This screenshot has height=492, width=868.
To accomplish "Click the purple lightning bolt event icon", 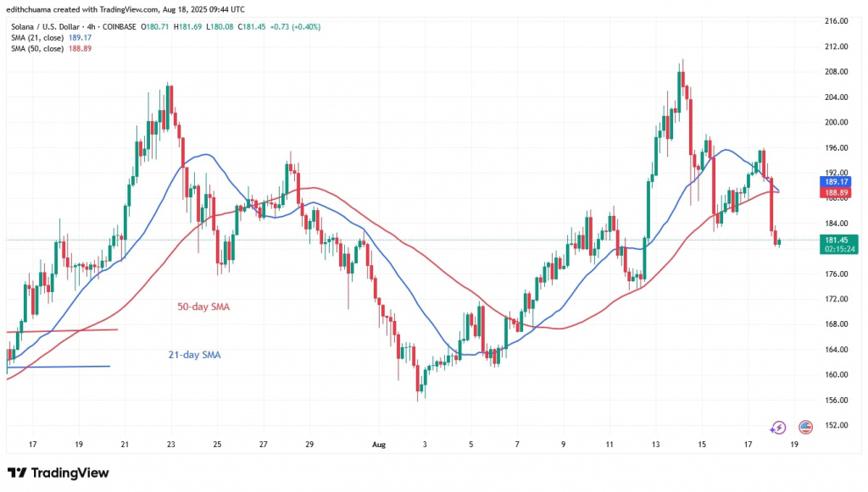I will (x=778, y=428).
